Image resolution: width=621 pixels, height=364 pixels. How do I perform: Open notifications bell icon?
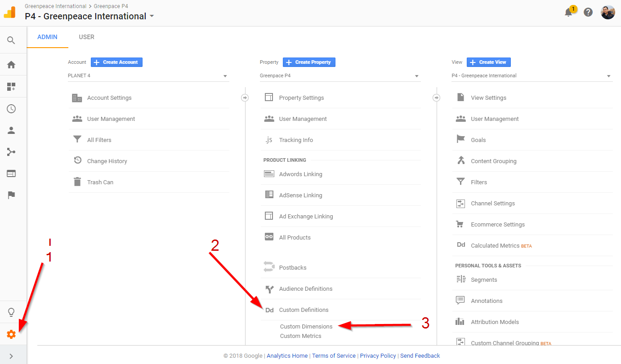[569, 12]
